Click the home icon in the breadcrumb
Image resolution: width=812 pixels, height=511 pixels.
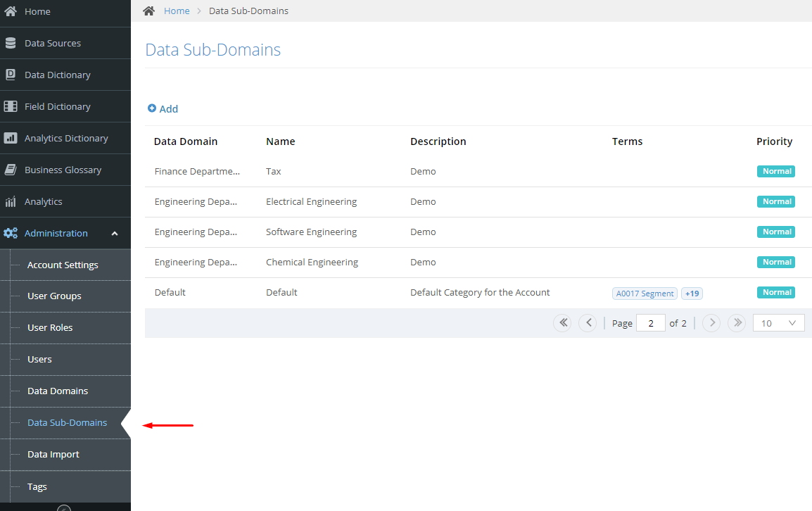tap(148, 11)
